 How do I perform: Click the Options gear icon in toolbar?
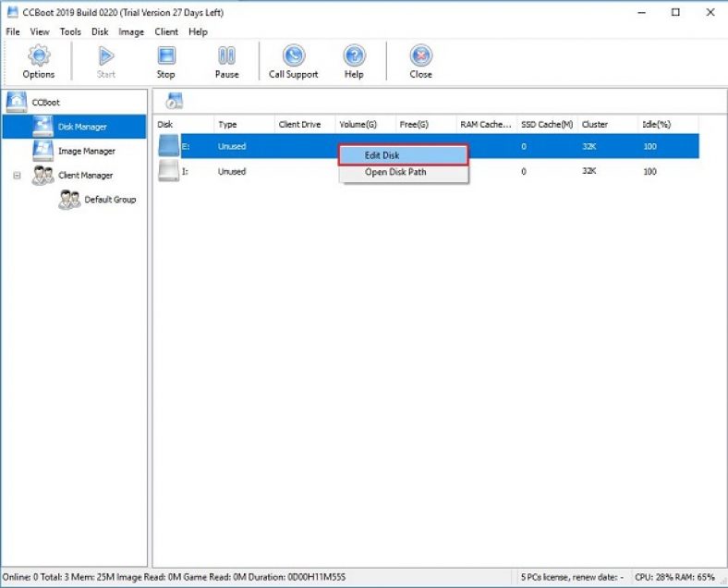click(x=38, y=56)
